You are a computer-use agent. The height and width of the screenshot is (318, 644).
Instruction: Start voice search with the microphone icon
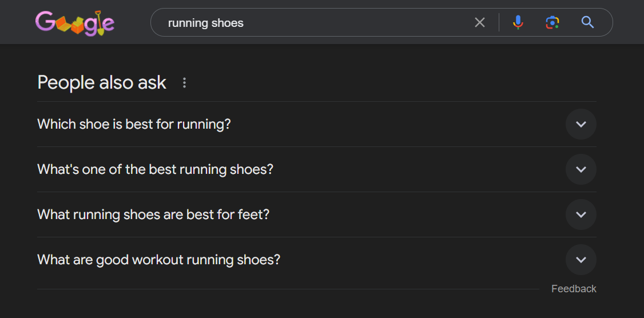(518, 22)
